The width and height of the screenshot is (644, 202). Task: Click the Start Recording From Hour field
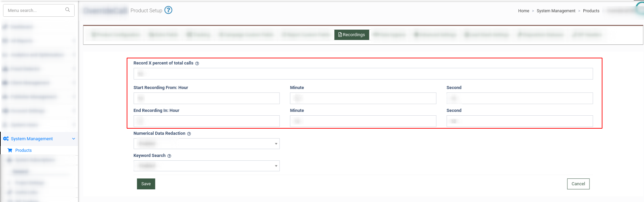(x=206, y=98)
